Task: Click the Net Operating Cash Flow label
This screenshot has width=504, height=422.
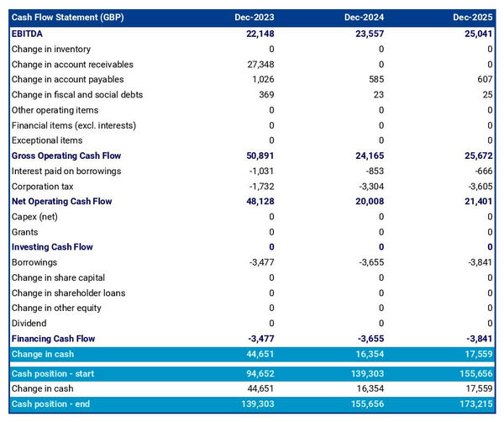Action: click(x=61, y=202)
